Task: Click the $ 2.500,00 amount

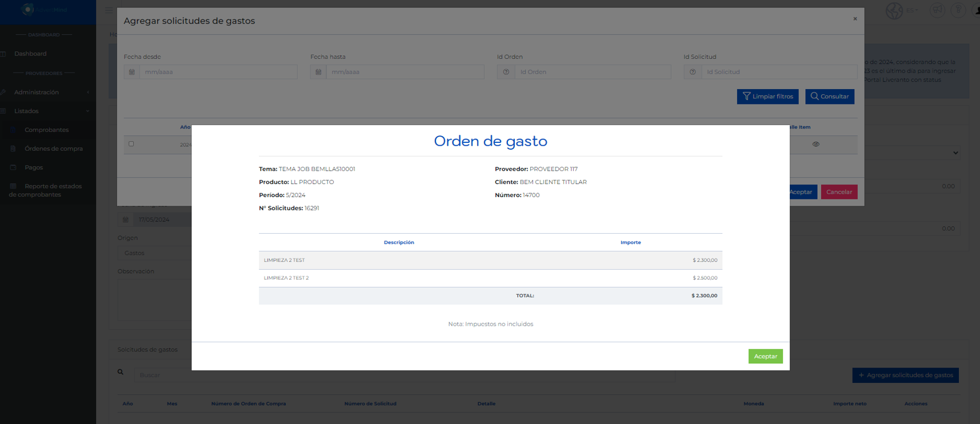Action: [705, 278]
